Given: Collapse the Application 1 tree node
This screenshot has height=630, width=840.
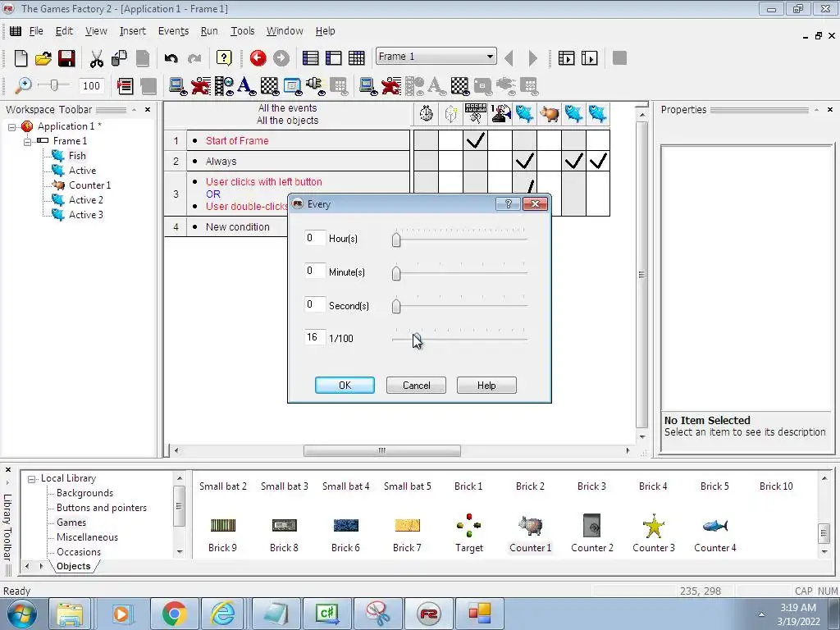Looking at the screenshot, I should (11, 127).
